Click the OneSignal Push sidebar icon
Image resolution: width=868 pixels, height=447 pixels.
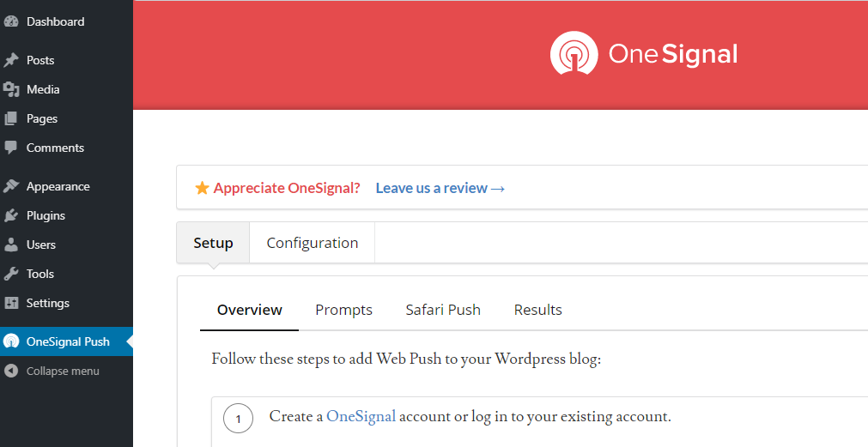click(11, 341)
